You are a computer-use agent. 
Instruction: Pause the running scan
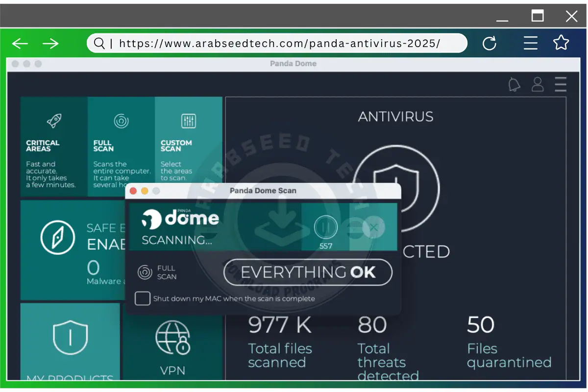pos(325,227)
